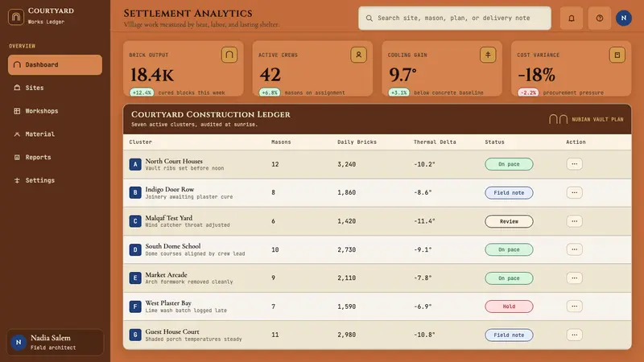Click cluster badge A for North Court Houses
Image resolution: width=644 pixels, height=362 pixels.
tap(135, 164)
